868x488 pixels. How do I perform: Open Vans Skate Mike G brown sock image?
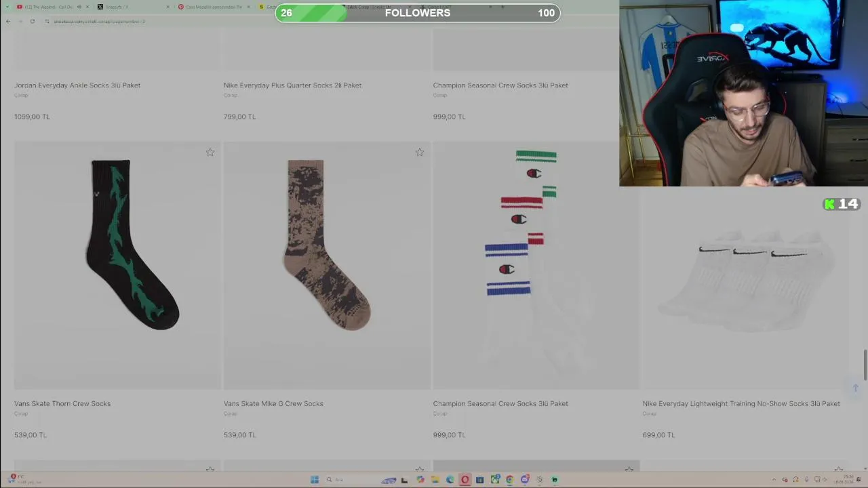327,265
